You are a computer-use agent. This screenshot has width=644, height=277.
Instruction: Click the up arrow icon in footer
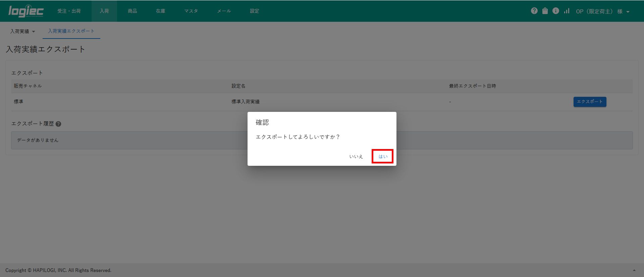634,270
